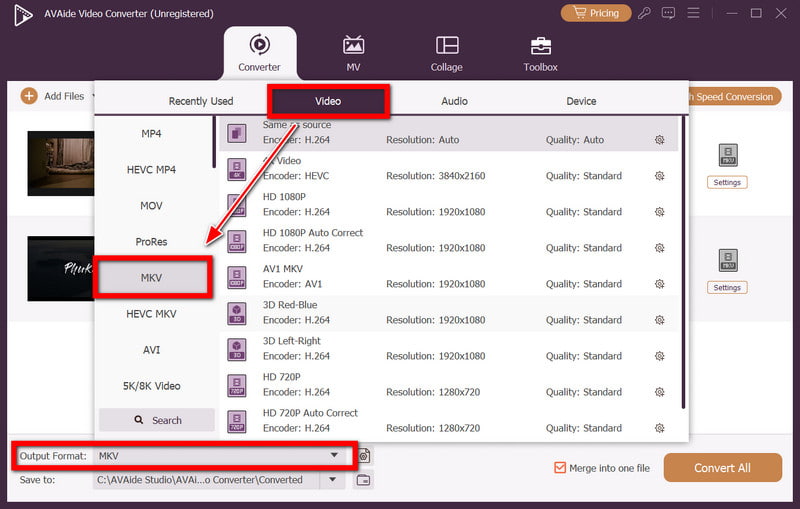Click the gear icon for AV1 MKV preset
This screenshot has height=509, width=800.
(659, 284)
